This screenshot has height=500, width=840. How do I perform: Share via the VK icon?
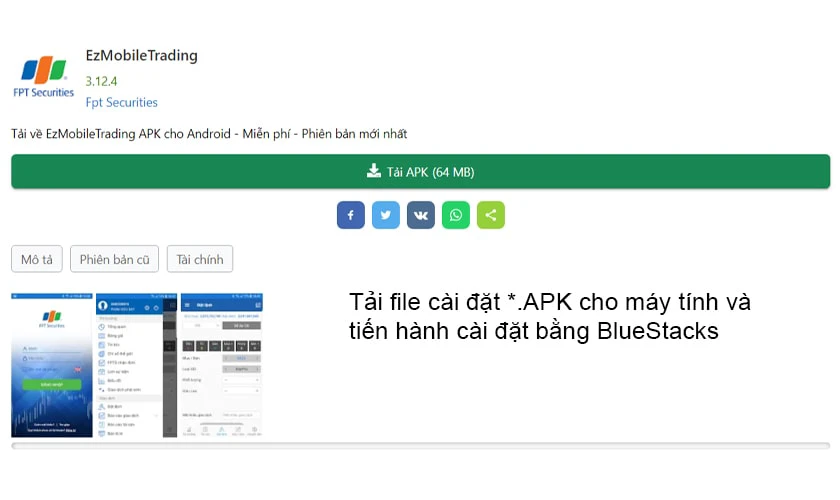coord(421,215)
